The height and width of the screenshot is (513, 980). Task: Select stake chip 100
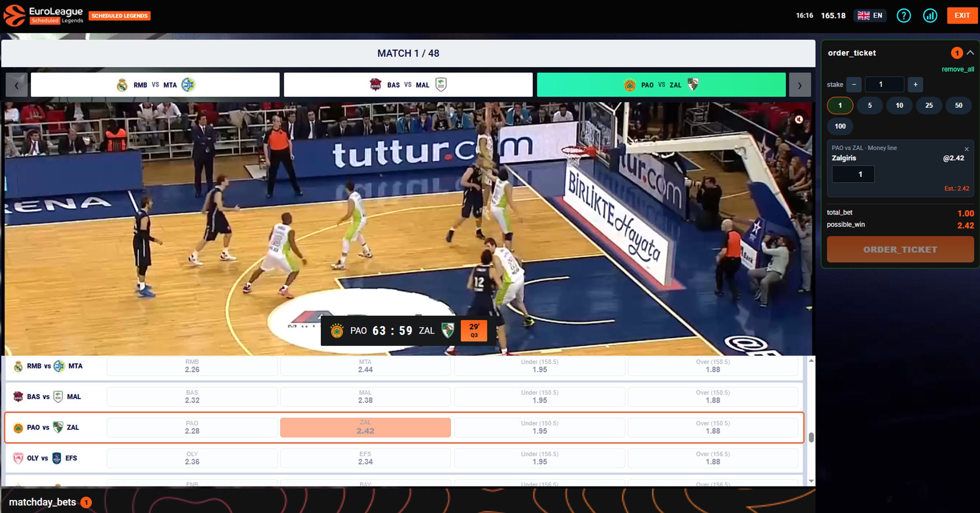coord(840,126)
